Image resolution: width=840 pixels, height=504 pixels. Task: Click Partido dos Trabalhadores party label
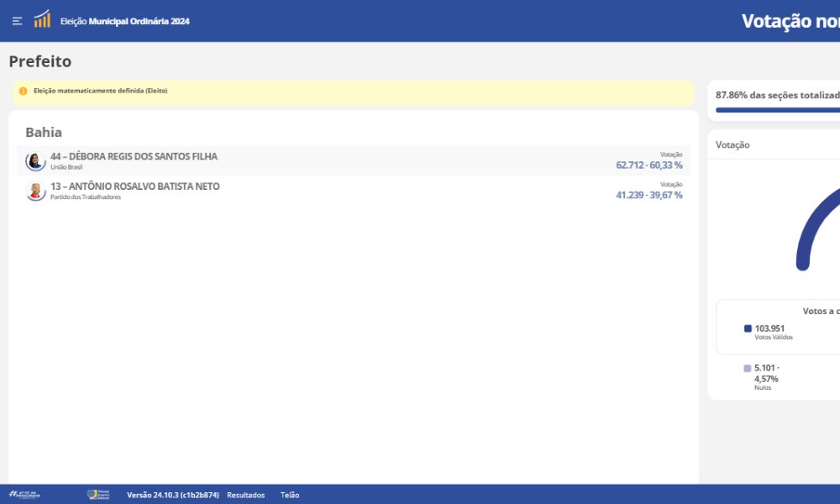click(x=86, y=197)
